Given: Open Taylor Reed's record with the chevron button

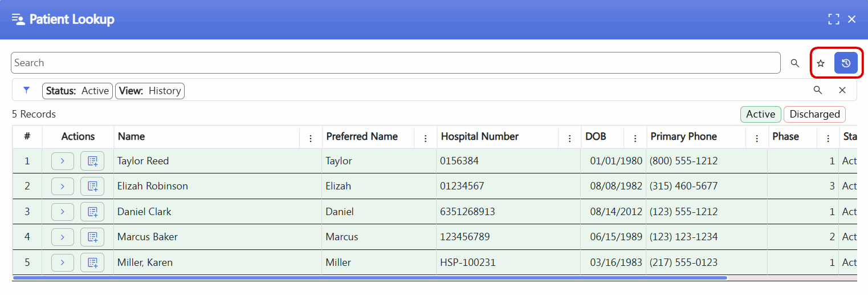Looking at the screenshot, I should click(63, 161).
